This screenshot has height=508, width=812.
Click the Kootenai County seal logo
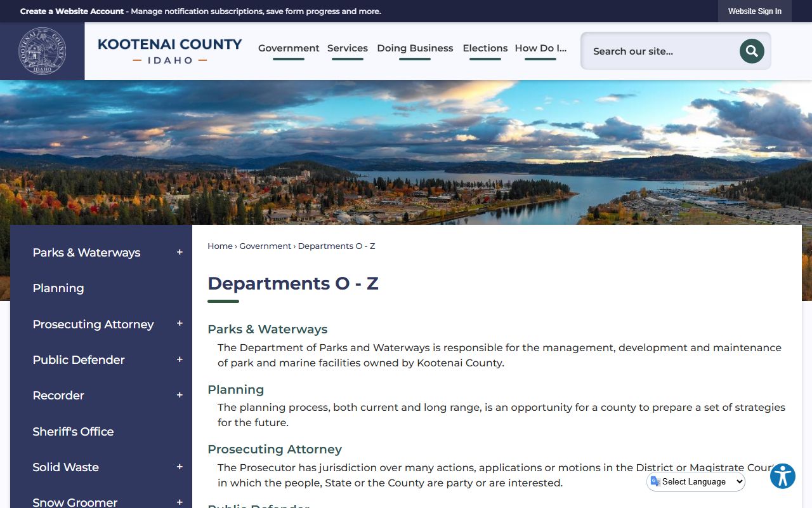coord(42,51)
